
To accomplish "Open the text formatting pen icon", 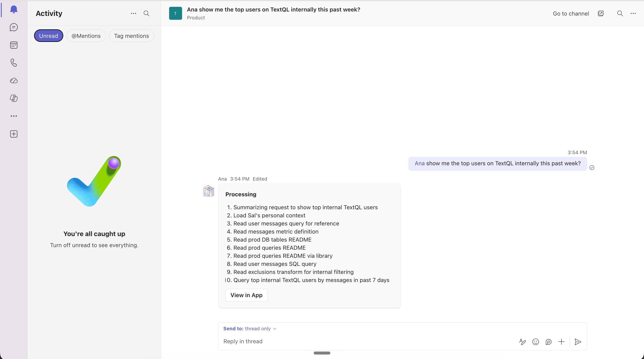I will [x=522, y=342].
